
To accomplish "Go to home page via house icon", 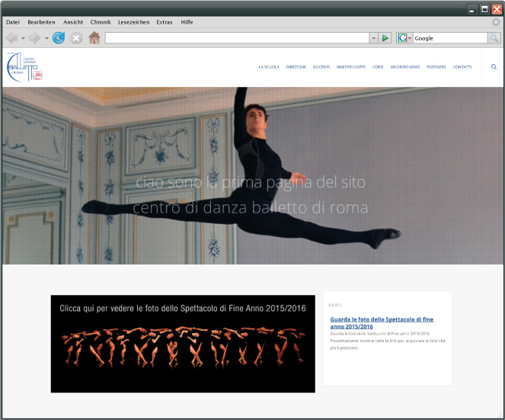I will [94, 37].
